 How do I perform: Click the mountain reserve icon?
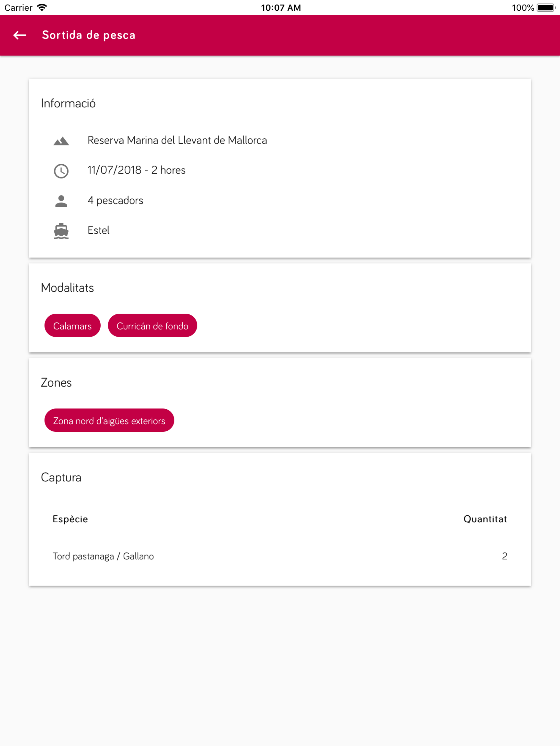click(61, 141)
